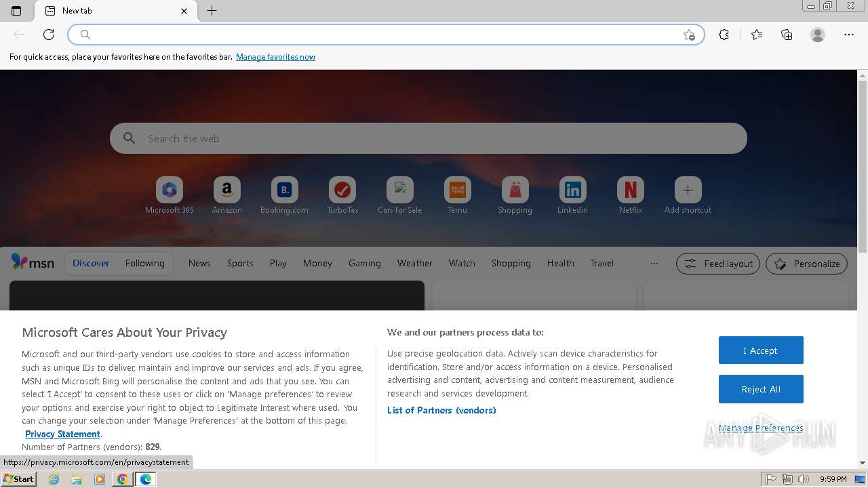Image resolution: width=868 pixels, height=488 pixels.
Task: Open the profile avatar icon
Action: pos(818,35)
